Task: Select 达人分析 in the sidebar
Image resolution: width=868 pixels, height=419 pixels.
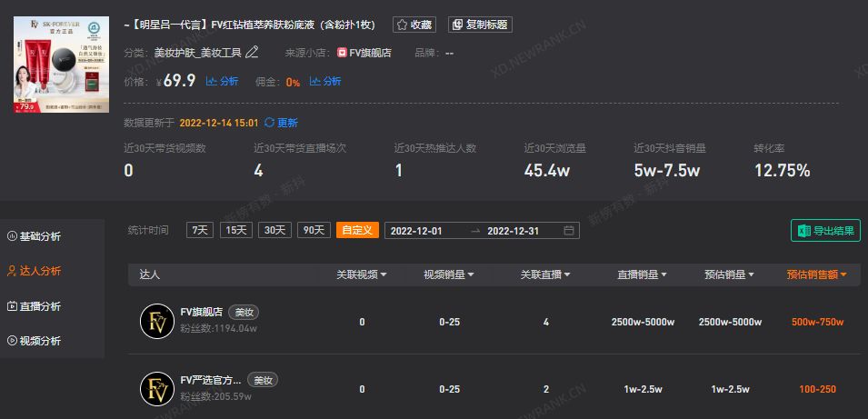Action: click(34, 271)
